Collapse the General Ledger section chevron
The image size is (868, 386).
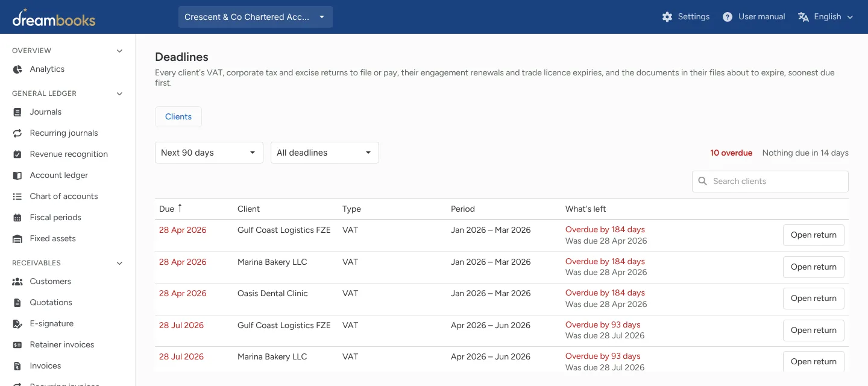point(119,94)
